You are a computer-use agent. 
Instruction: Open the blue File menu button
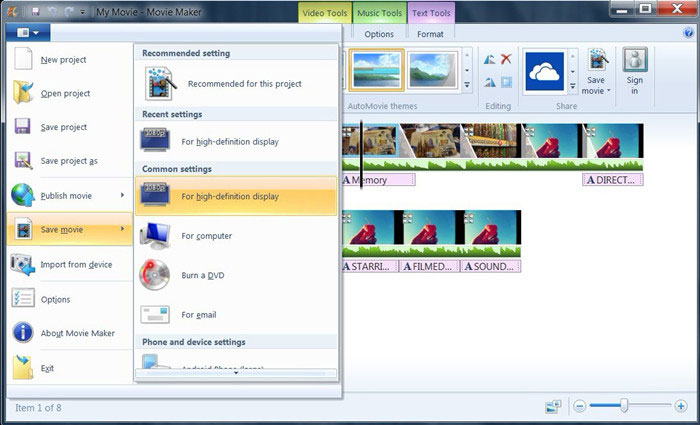[28, 33]
